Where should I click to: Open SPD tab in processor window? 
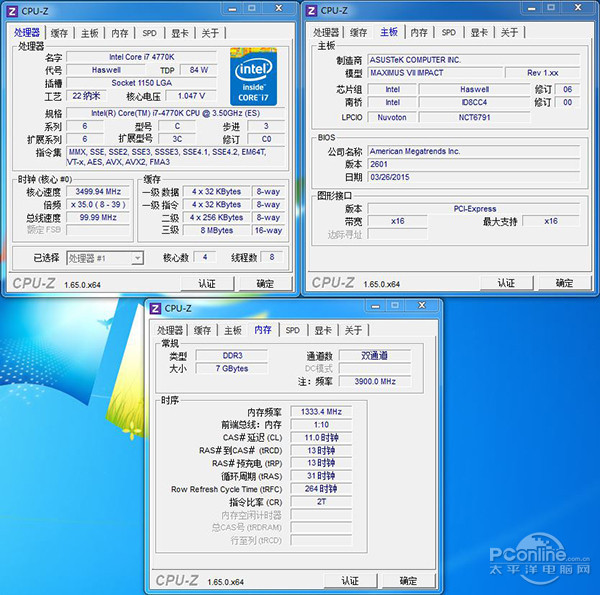150,33
